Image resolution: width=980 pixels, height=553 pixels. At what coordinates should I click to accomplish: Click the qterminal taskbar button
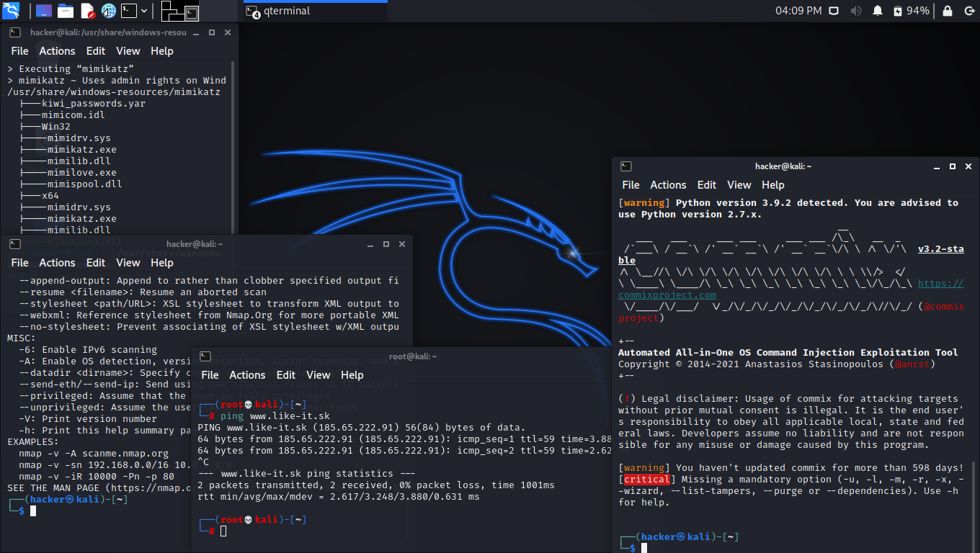point(314,11)
